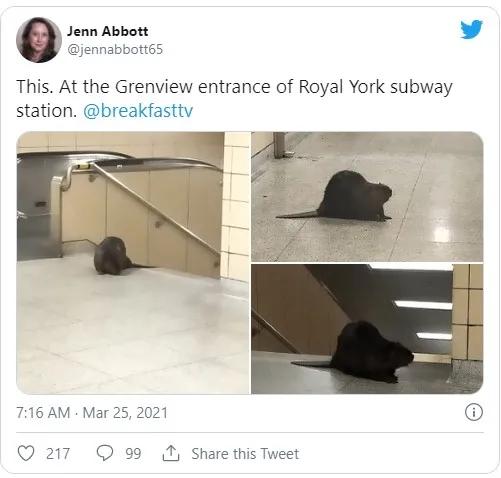
Task: Click the Twitter bird logo
Action: click(x=471, y=29)
